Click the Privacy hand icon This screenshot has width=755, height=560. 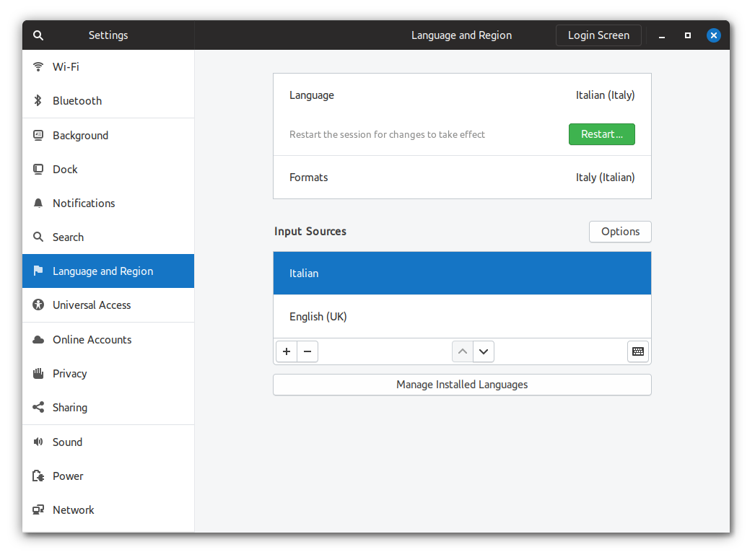tap(38, 373)
